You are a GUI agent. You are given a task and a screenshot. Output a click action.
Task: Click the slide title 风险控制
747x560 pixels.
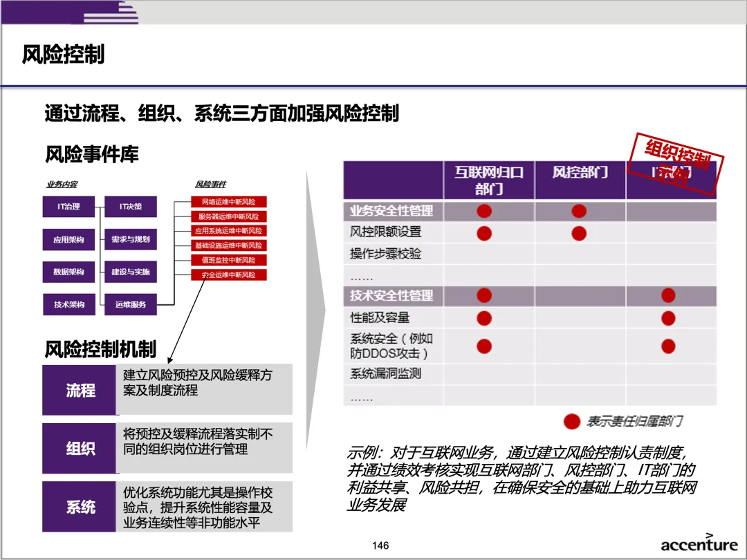point(64,55)
